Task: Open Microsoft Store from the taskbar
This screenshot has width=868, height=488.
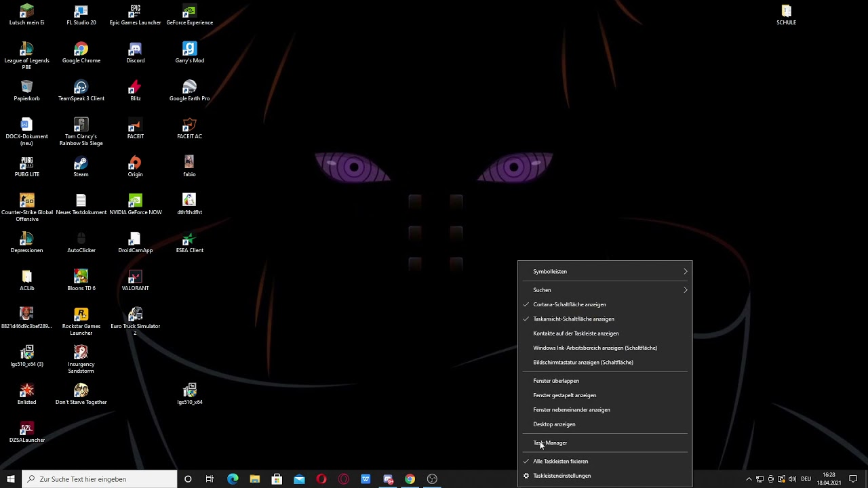Action: pyautogui.click(x=277, y=479)
